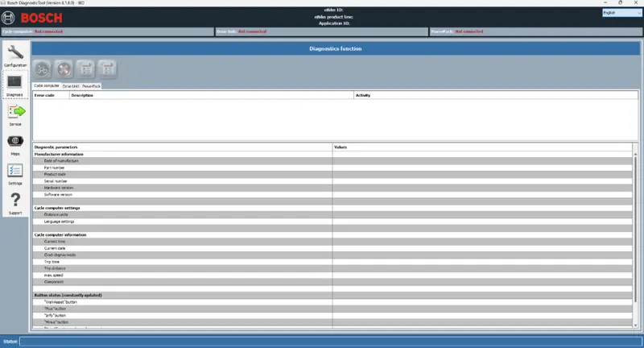Viewport: 644px width, 348px height.
Task: Select the "Plus" button row
Action: pyautogui.click(x=332, y=309)
